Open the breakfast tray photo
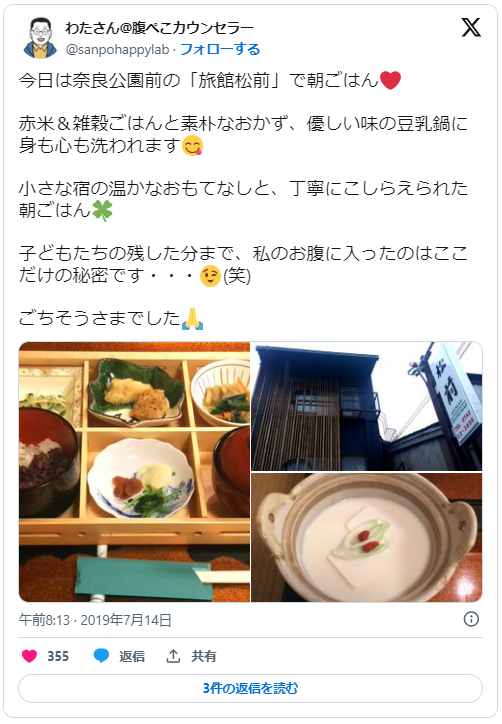This screenshot has height=724, width=502. click(x=134, y=471)
